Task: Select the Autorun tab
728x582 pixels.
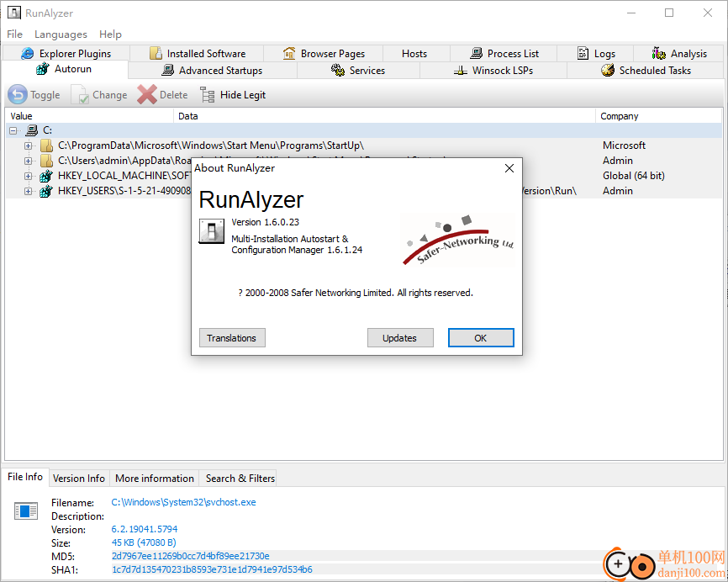Action: click(x=64, y=69)
